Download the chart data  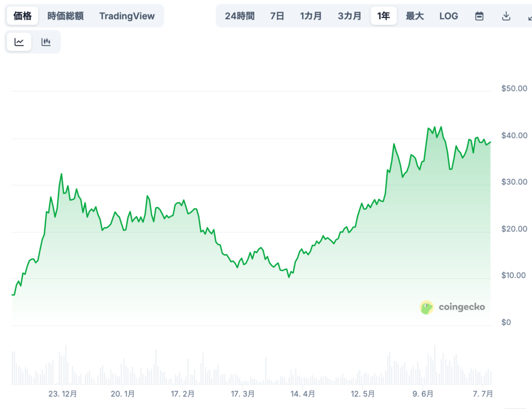click(506, 16)
